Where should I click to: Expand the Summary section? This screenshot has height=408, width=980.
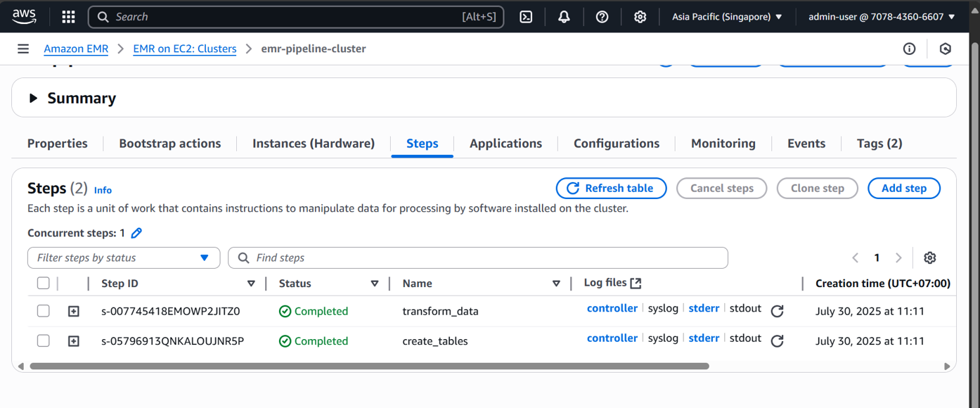[x=33, y=98]
